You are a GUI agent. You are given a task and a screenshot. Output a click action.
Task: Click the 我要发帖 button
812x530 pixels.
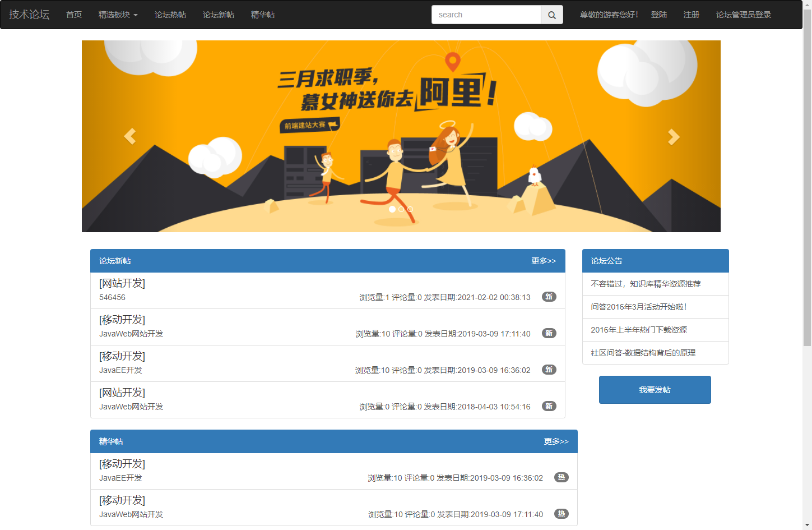pos(655,389)
